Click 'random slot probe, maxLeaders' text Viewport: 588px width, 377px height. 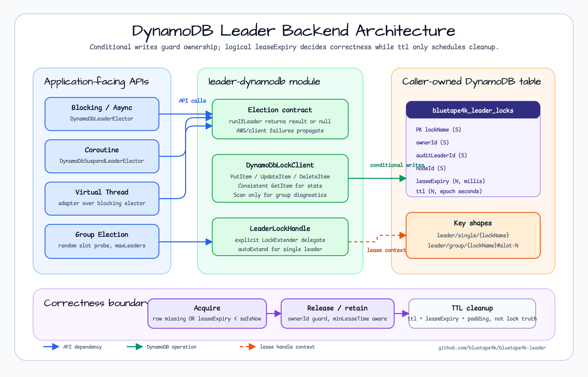(x=102, y=246)
